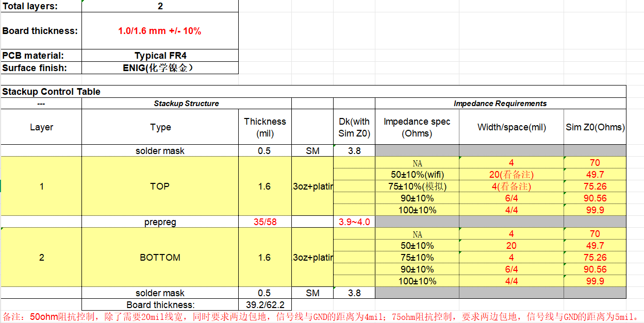Click the 'ENIG(化学镍金)' surface finish cell
Viewport: 644px width, 323px height.
pos(160,68)
